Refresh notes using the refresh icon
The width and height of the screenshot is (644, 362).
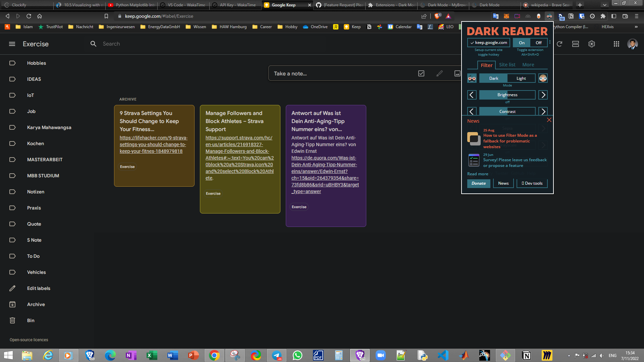tap(559, 44)
